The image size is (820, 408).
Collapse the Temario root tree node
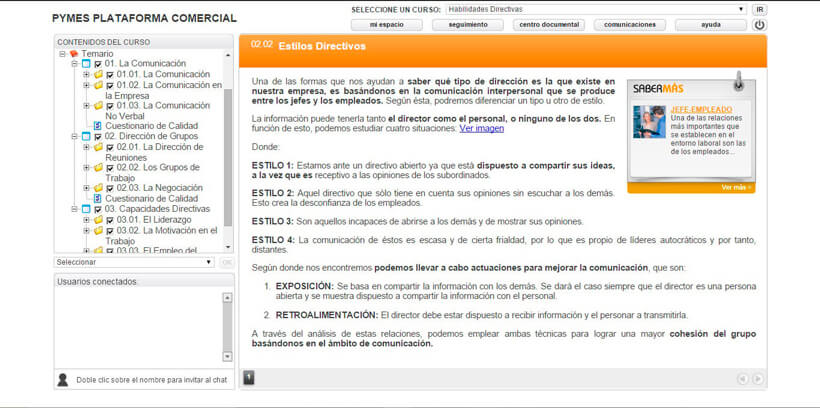(x=62, y=54)
